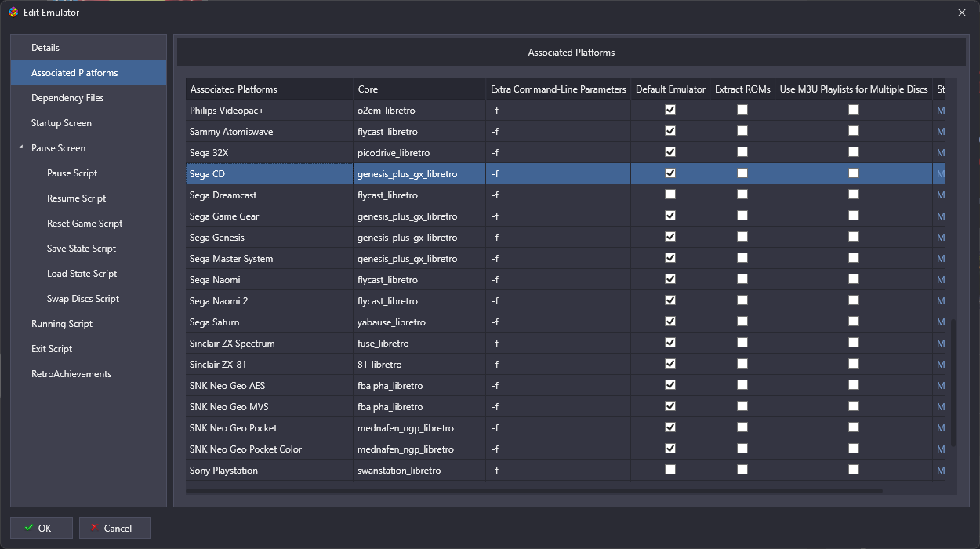The width and height of the screenshot is (980, 549).
Task: Click the Extra Command-Line Parameters column header
Action: point(558,89)
